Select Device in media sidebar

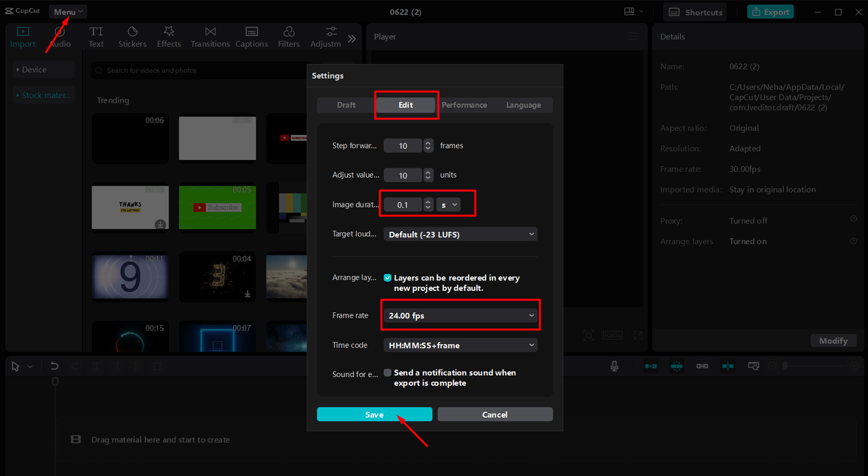pos(43,69)
